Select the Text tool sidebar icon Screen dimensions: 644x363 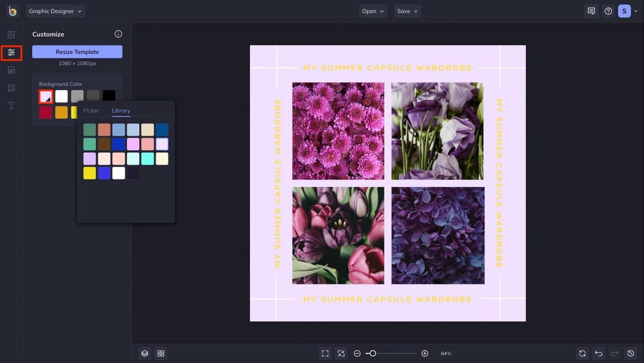click(x=11, y=106)
